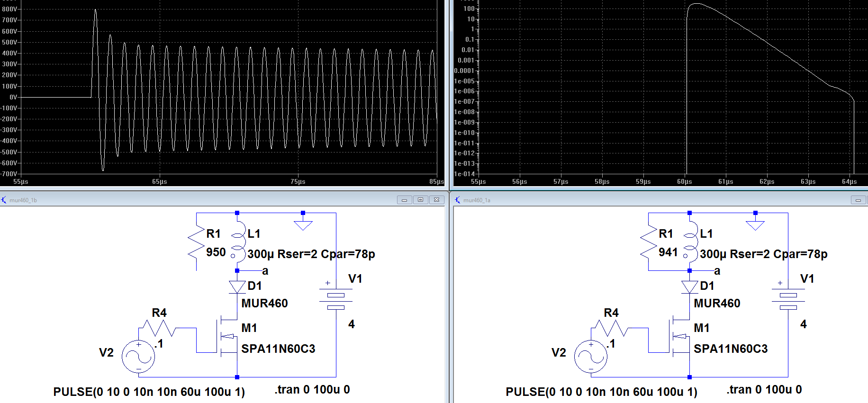Minimize the mur460_1a schematic window
Viewport: 868px width, 403px height.
(858, 200)
